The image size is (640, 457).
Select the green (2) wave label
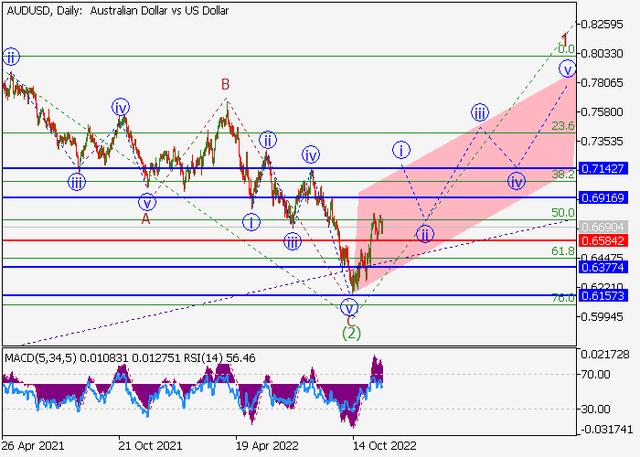tap(350, 333)
